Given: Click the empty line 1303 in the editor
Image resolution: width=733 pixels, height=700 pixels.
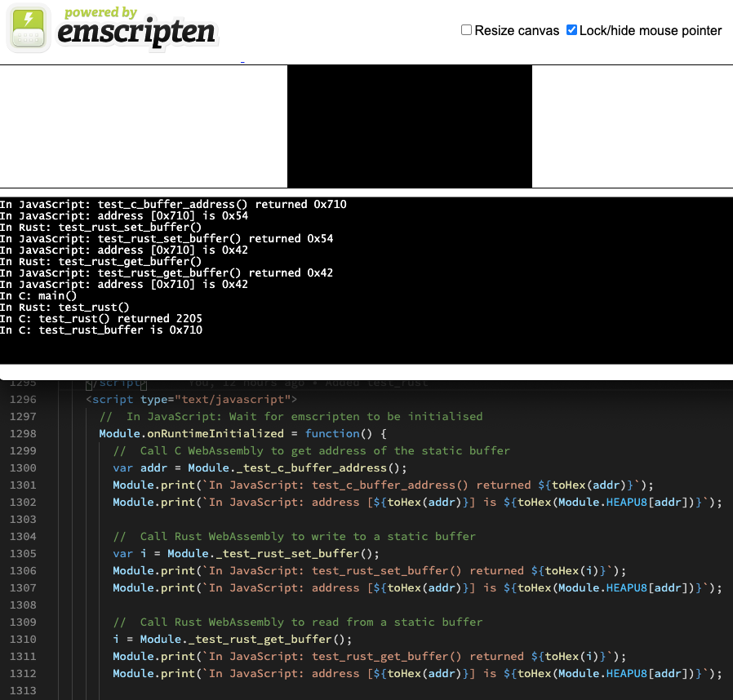Looking at the screenshot, I should pyautogui.click(x=327, y=520).
